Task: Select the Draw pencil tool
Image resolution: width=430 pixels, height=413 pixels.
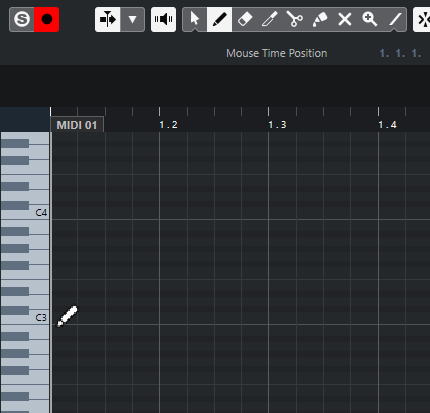Action: [x=219, y=20]
